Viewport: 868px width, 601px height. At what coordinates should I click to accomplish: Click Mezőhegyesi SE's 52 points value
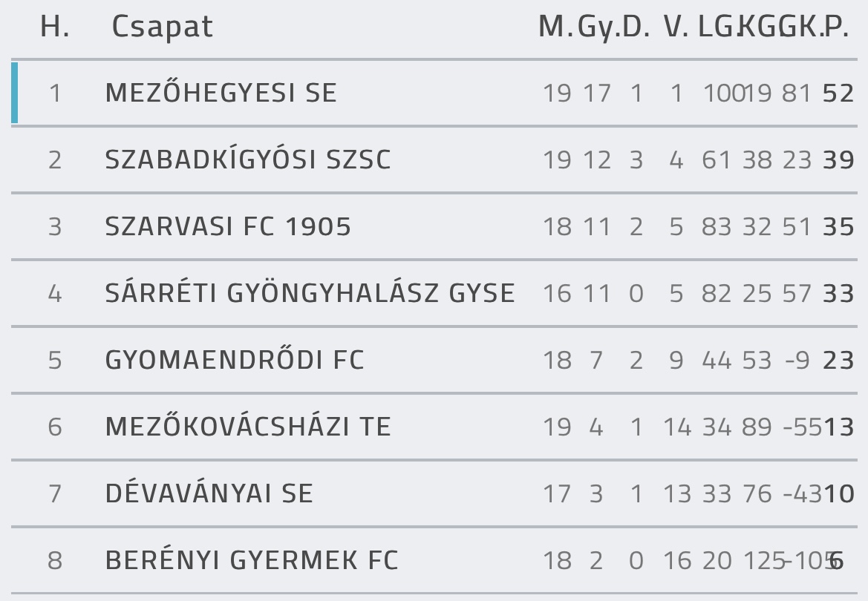click(x=838, y=93)
